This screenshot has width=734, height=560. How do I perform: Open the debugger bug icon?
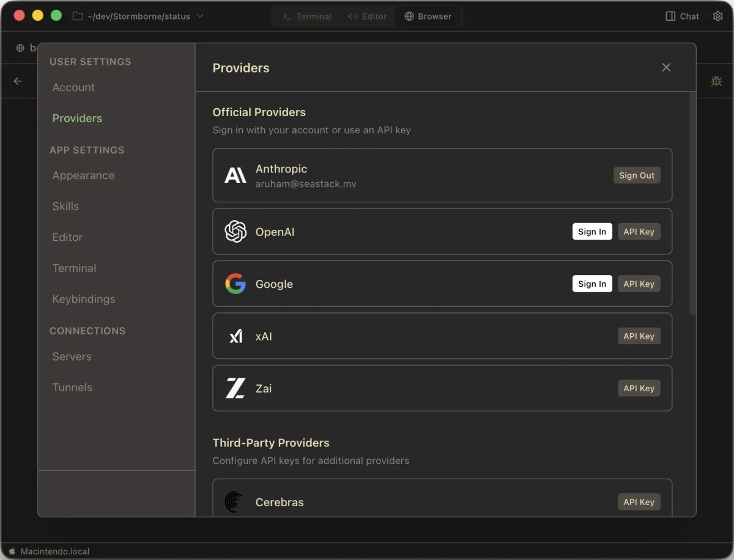point(716,81)
